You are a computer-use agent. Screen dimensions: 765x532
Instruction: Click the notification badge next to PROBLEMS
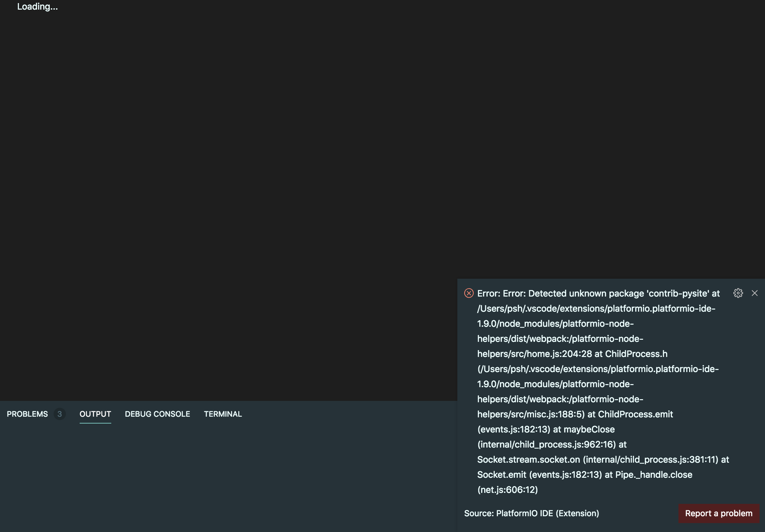[x=59, y=414]
